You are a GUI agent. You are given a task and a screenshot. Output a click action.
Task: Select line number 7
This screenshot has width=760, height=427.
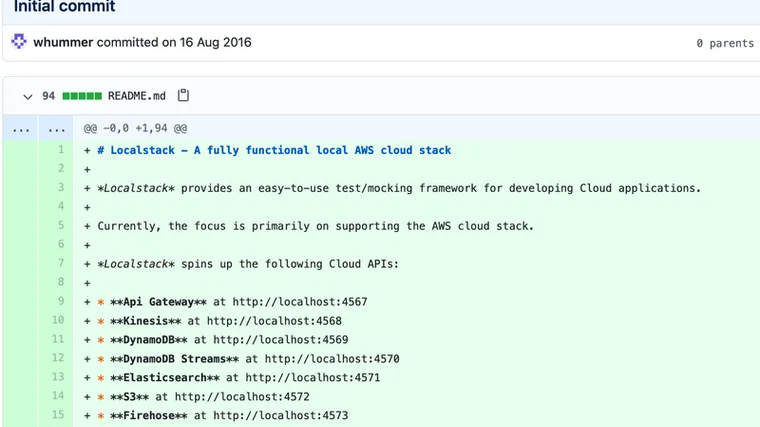click(61, 263)
